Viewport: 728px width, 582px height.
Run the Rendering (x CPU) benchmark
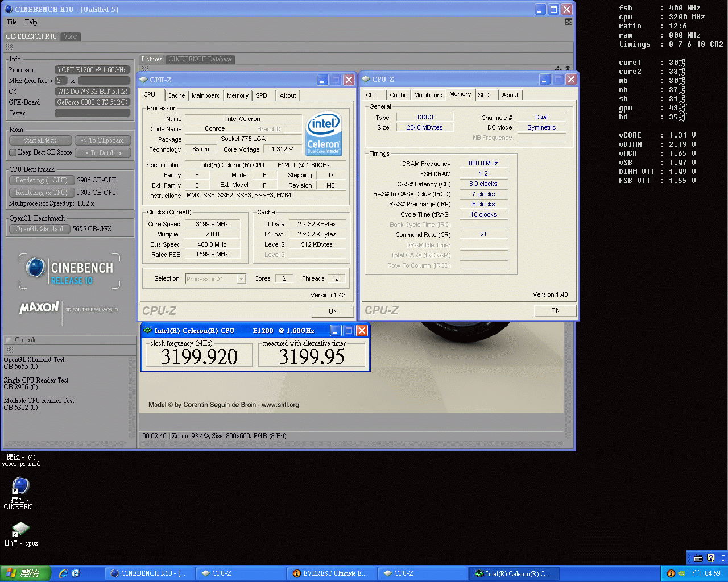(x=42, y=193)
